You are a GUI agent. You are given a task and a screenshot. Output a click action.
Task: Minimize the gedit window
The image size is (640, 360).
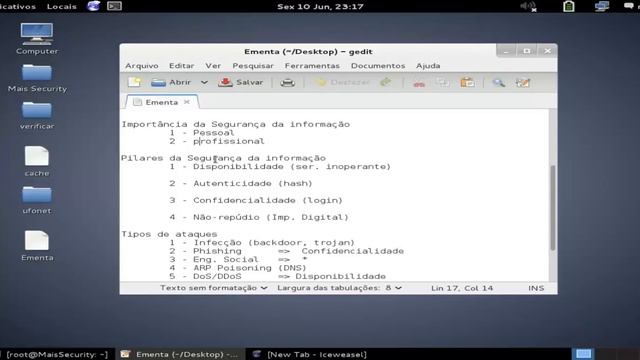click(506, 51)
